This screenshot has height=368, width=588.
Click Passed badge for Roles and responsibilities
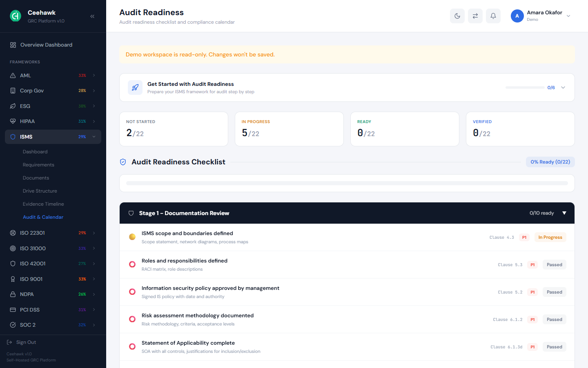[555, 265]
